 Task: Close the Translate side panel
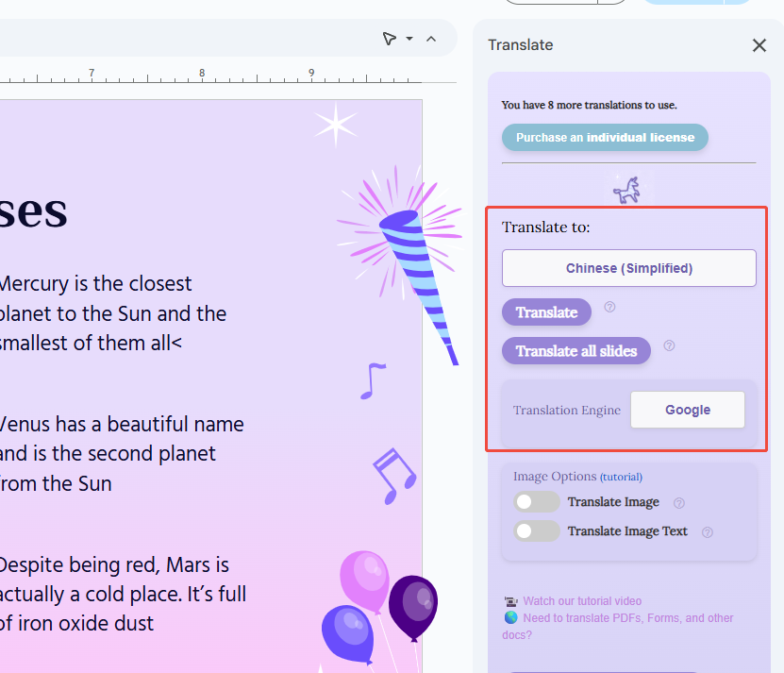(759, 45)
